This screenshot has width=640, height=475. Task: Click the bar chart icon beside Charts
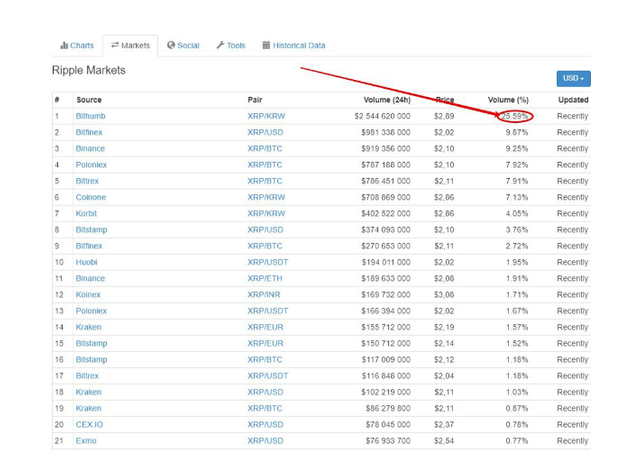(x=64, y=45)
